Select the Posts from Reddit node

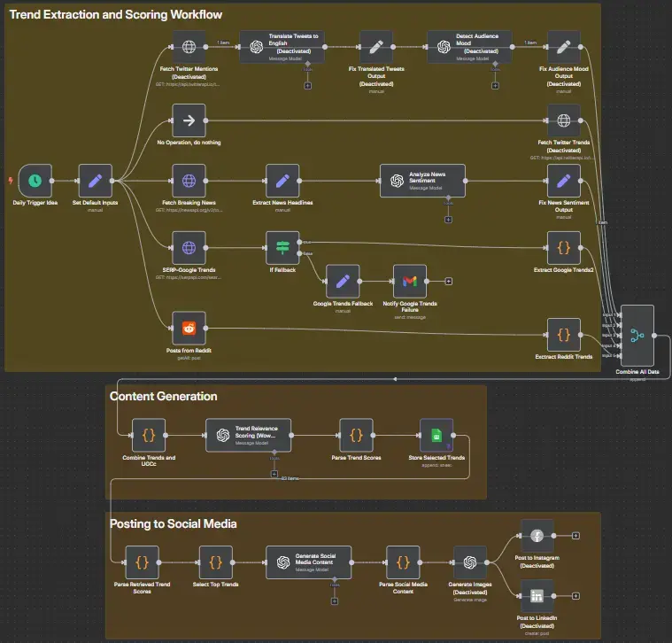[x=189, y=328]
